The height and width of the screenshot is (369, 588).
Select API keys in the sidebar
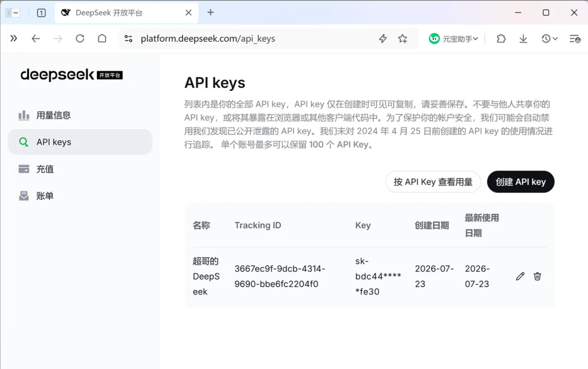coord(80,142)
